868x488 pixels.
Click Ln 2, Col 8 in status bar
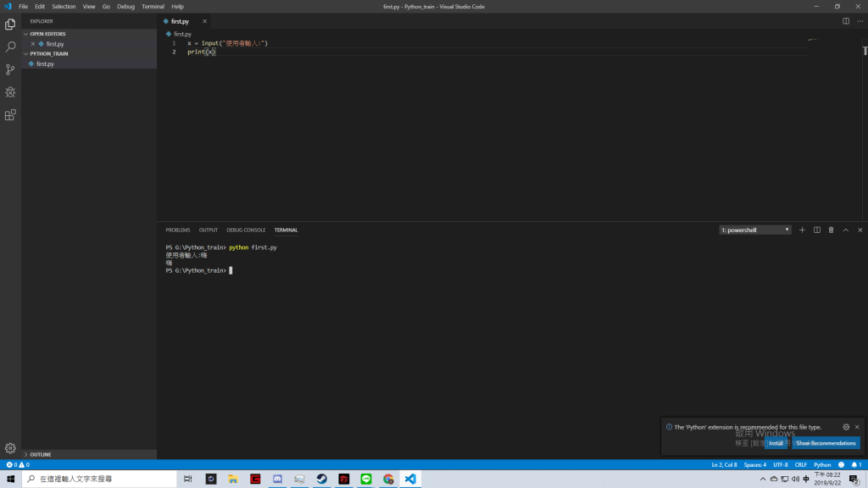click(724, 465)
